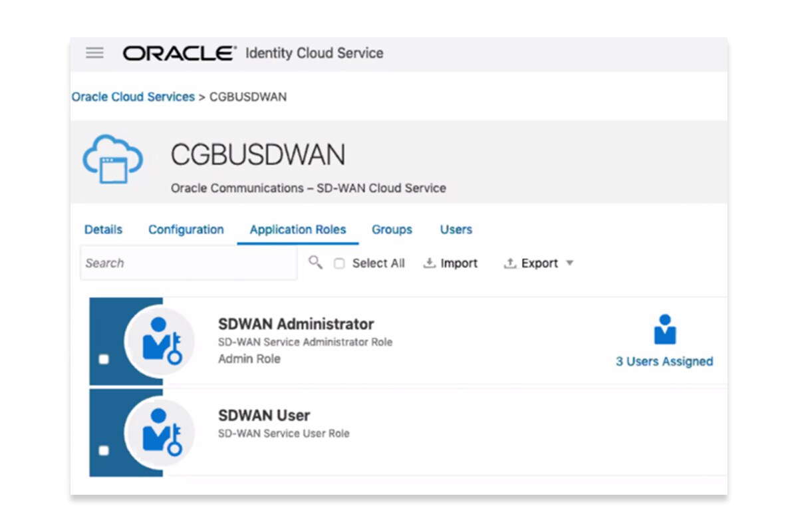
Task: Click the CGBUSDWAN cloud application icon
Action: (x=112, y=160)
